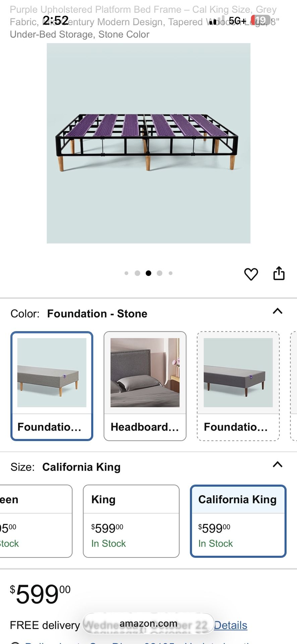Go to fifth image carousel dot
The width and height of the screenshot is (297, 644).
[171, 273]
